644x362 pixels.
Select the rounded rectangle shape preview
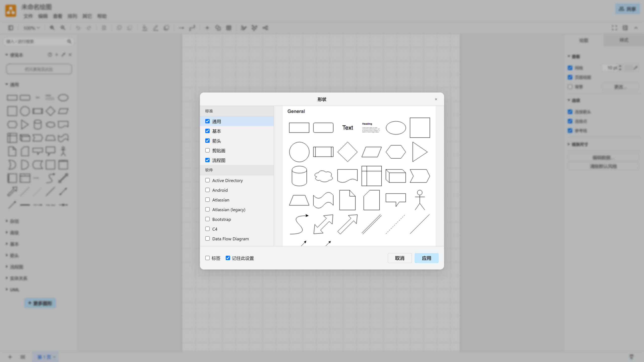323,128
